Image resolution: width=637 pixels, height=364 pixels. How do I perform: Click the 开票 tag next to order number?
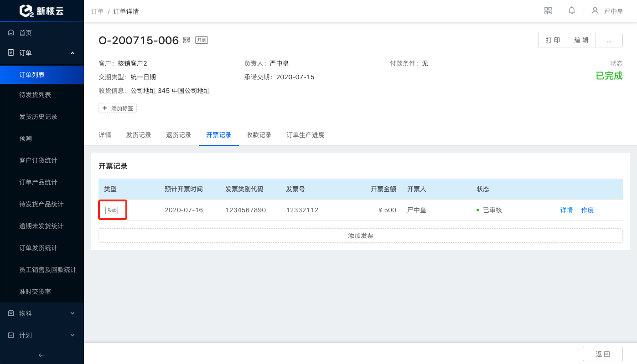tap(202, 40)
